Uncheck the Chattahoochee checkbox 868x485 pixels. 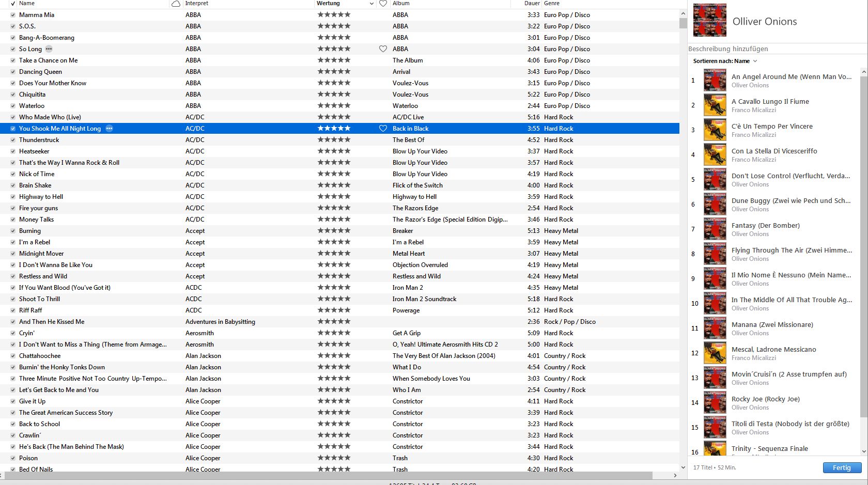[x=13, y=356]
